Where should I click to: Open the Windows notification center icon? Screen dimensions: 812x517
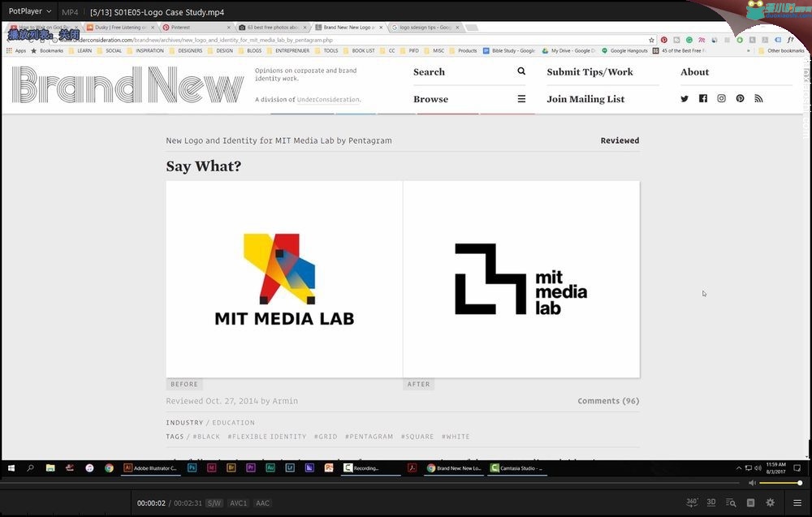[x=797, y=467]
